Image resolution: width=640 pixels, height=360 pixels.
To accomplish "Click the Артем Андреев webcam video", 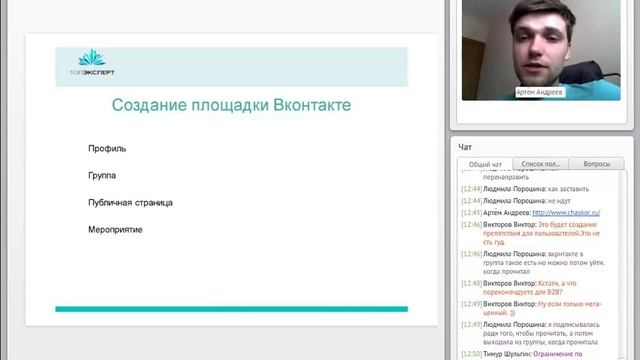I will coord(541,50).
